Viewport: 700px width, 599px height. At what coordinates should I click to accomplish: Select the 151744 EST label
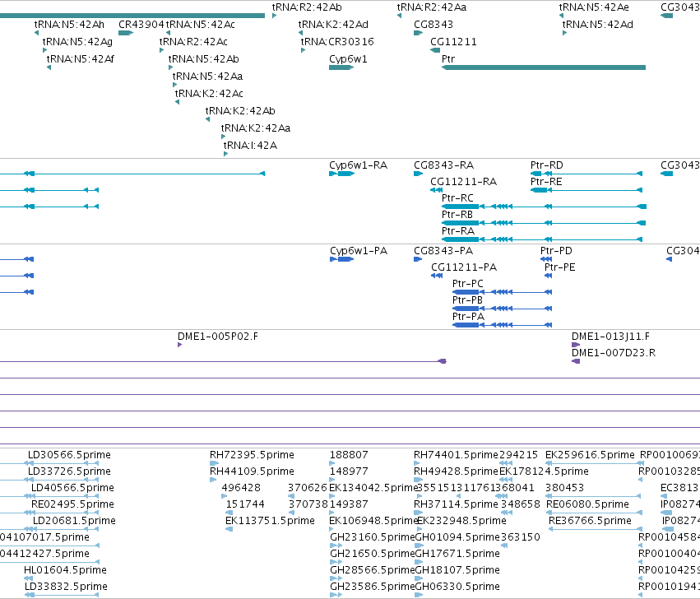click(245, 504)
